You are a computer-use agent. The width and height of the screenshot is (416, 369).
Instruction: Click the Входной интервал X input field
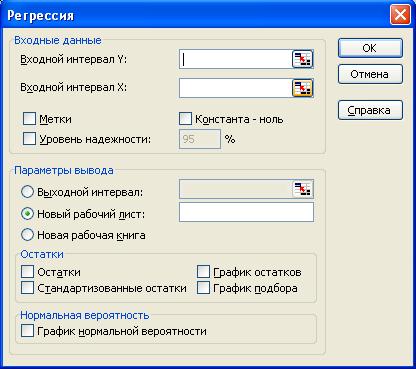pos(236,88)
